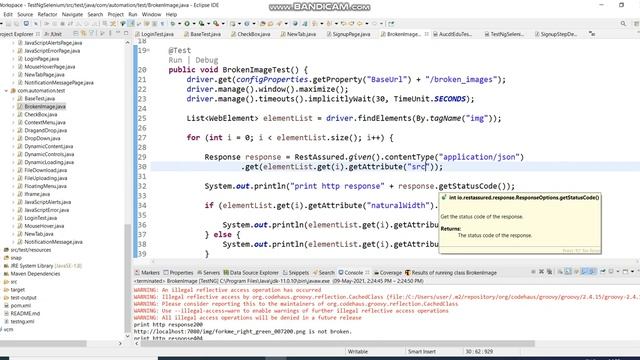Select DragandDrop.java in Project Explorer
The height and width of the screenshot is (360, 640).
[x=45, y=131]
